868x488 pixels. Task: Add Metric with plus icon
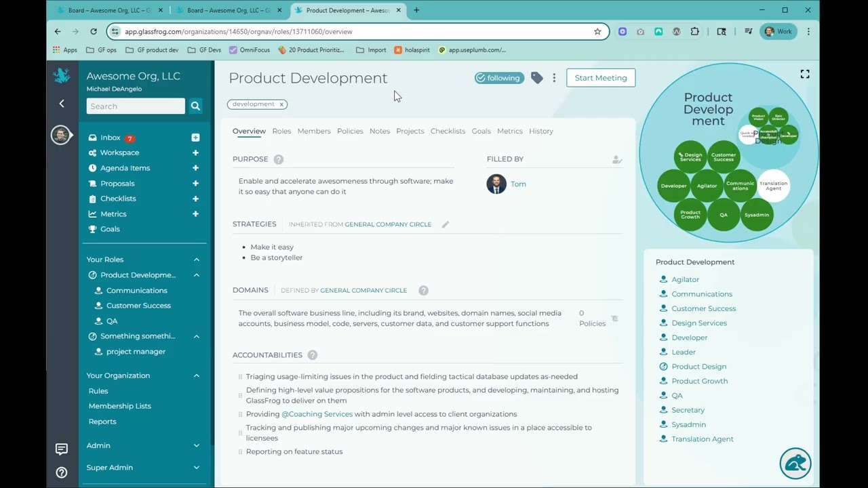tap(195, 213)
